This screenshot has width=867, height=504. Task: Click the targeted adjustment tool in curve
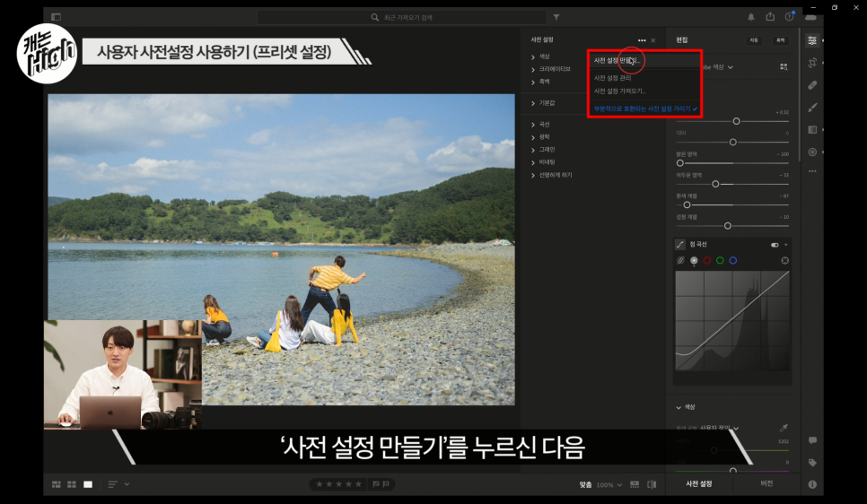point(784,260)
